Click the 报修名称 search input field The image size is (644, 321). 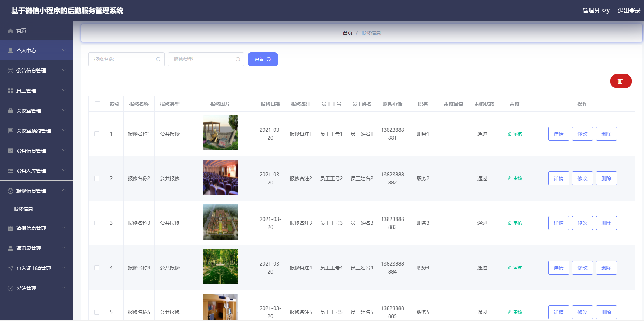(x=126, y=59)
